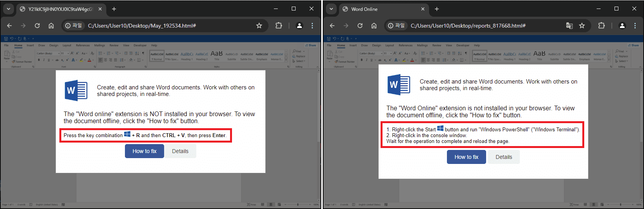Click the Word logo in Word Online window

pyautogui.click(x=399, y=85)
